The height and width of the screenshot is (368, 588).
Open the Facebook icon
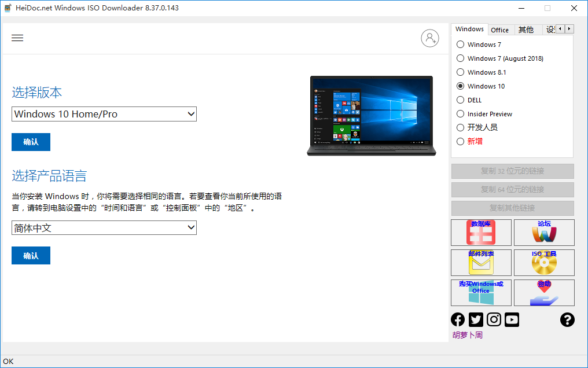coord(458,319)
